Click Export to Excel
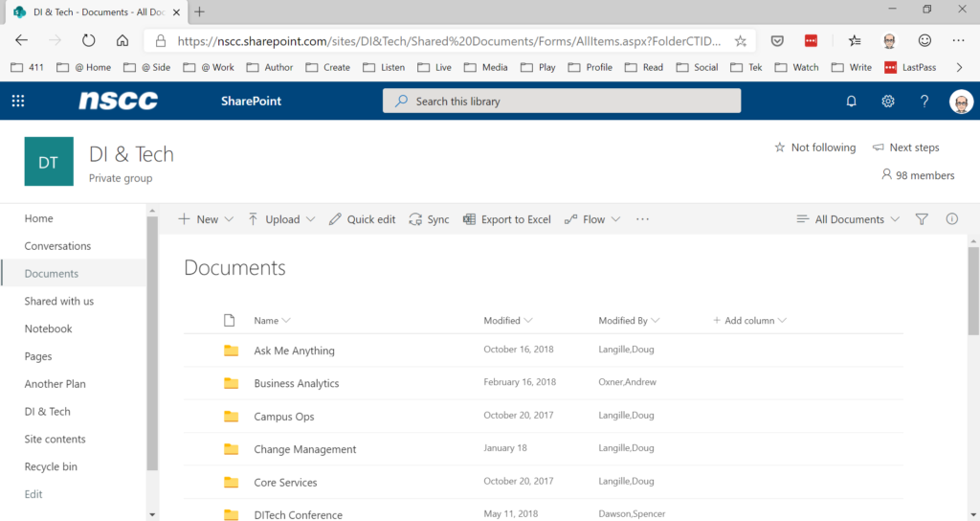This screenshot has width=980, height=521. click(x=506, y=219)
